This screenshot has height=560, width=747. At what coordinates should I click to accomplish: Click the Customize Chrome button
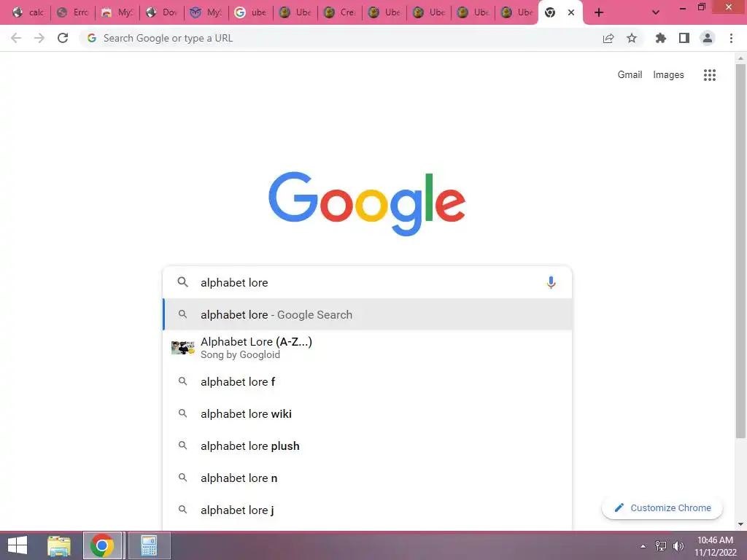[662, 507]
